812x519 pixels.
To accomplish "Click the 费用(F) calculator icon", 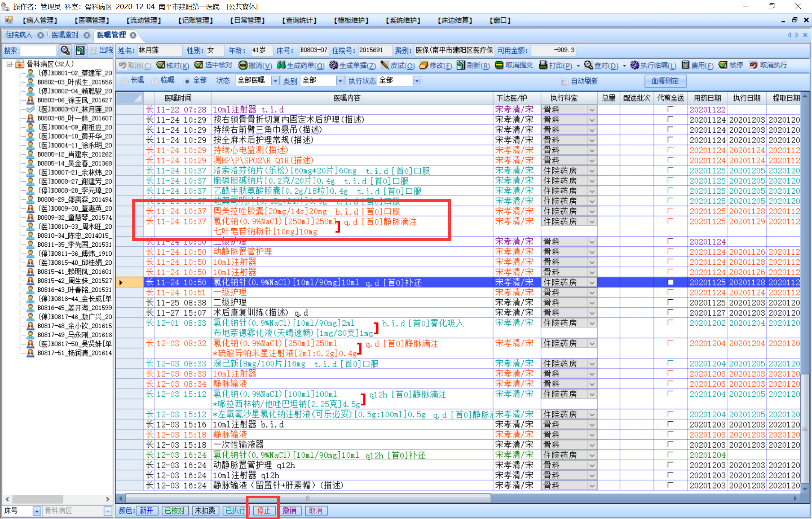I will point(686,65).
